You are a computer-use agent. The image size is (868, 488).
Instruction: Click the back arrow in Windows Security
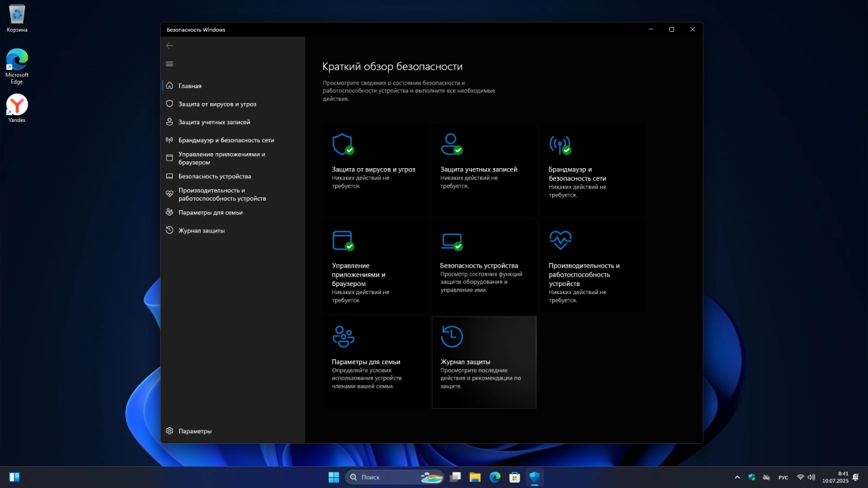pos(170,45)
